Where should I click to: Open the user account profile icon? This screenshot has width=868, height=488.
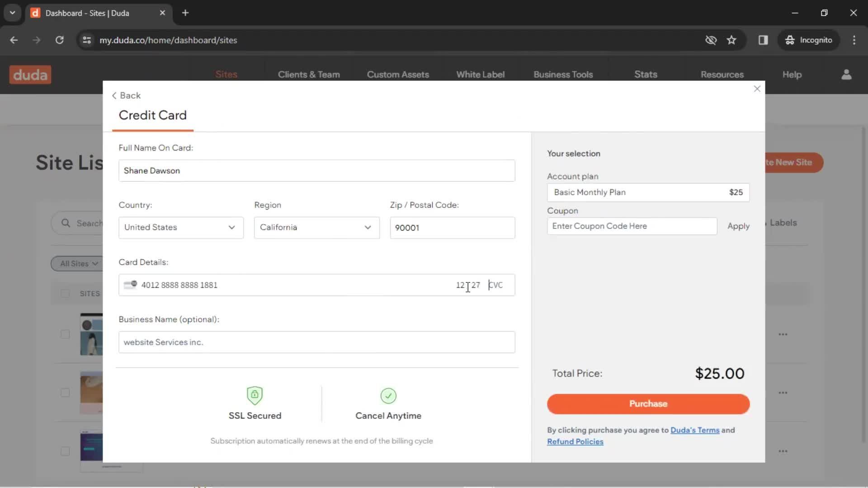(x=846, y=75)
